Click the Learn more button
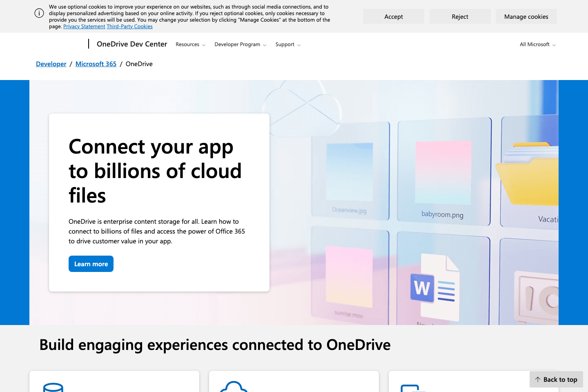Screen dimensions: 588x392 pos(91,263)
